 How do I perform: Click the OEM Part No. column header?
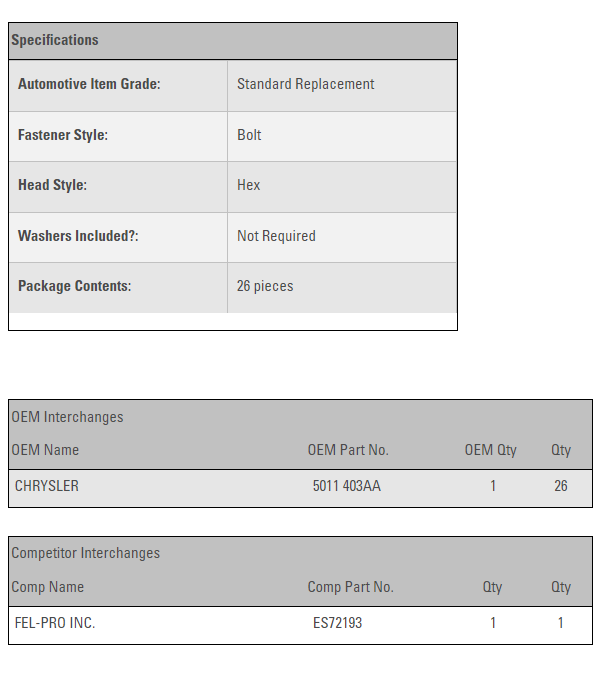pyautogui.click(x=348, y=450)
